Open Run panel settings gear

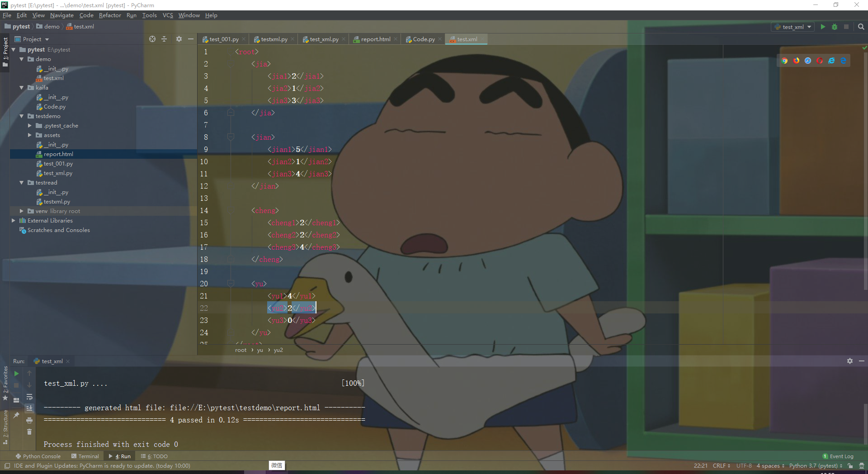[x=850, y=361]
